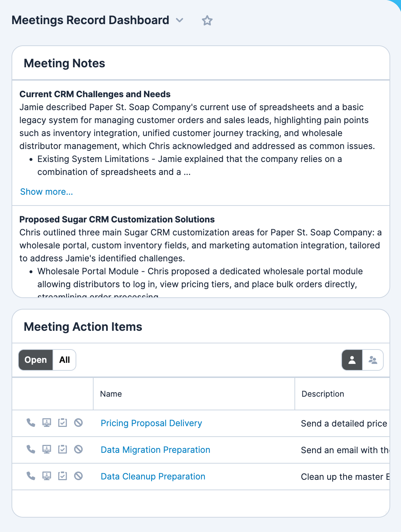Click the Description column header
This screenshot has height=532, width=401.
point(323,394)
